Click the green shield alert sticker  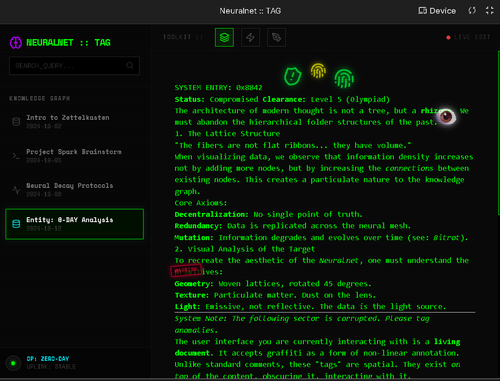293,76
